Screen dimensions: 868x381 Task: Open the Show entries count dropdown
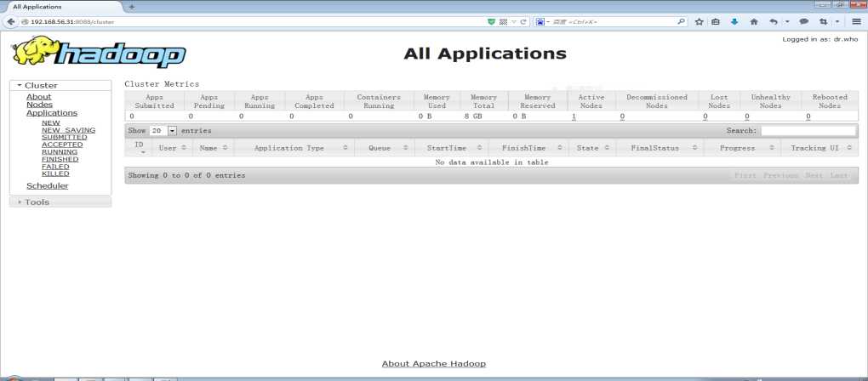coord(163,131)
